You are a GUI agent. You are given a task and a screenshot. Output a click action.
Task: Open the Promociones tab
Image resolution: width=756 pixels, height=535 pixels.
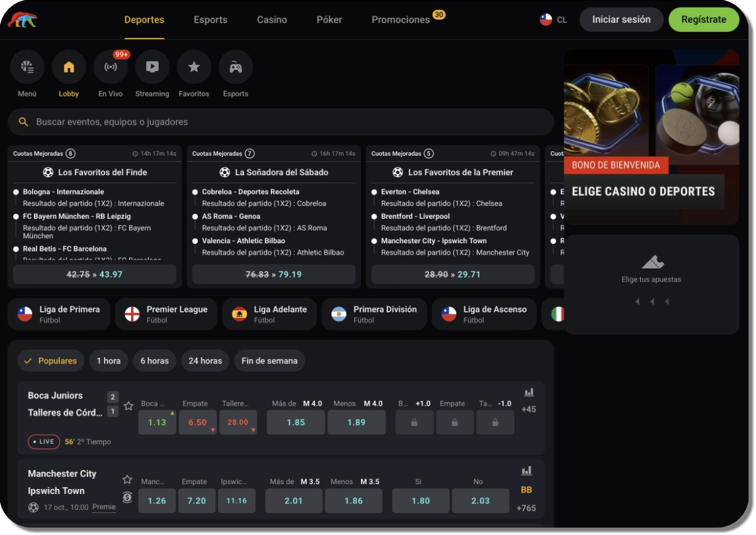[401, 20]
